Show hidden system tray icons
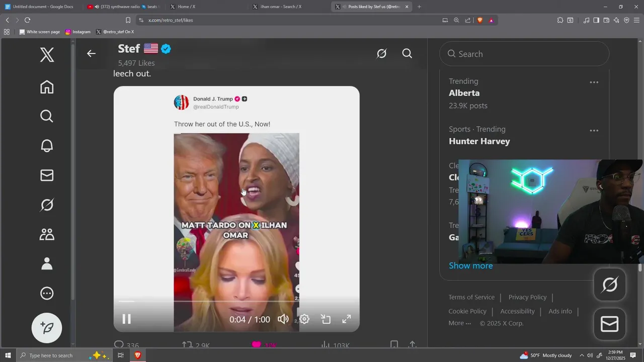This screenshot has width=644, height=362. tap(582, 355)
